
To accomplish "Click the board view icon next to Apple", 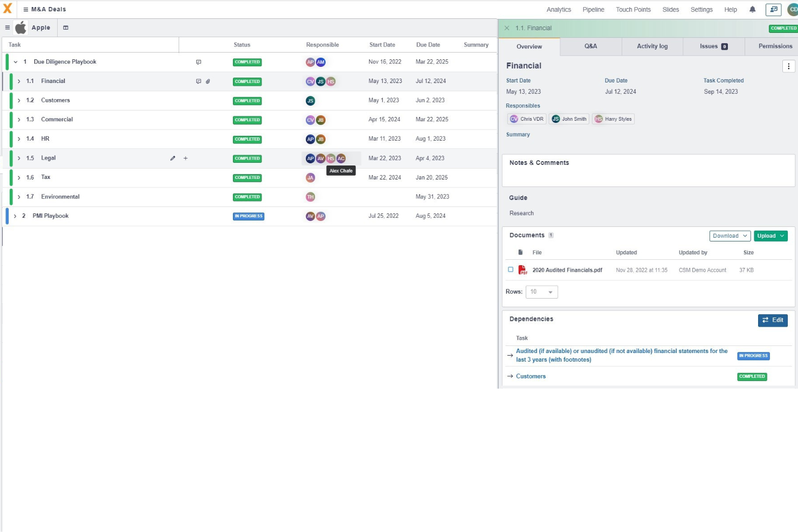I will click(x=66, y=27).
